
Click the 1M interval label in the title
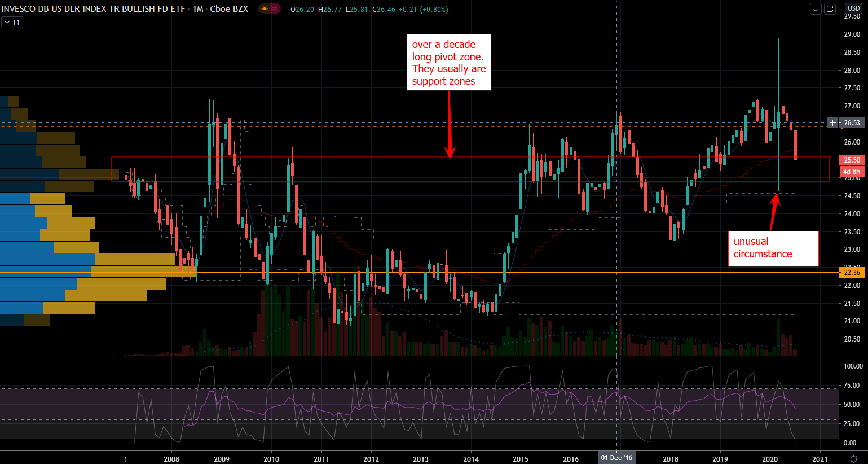point(197,9)
